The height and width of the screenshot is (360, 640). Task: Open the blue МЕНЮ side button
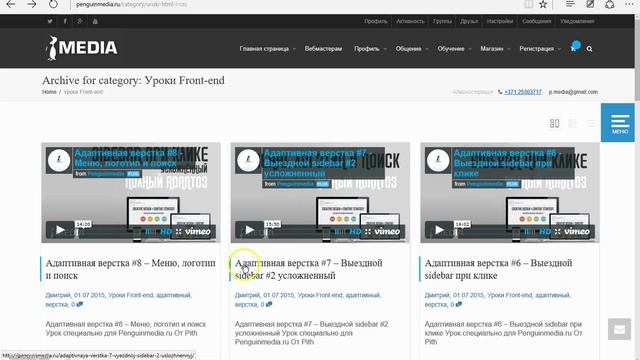click(618, 122)
